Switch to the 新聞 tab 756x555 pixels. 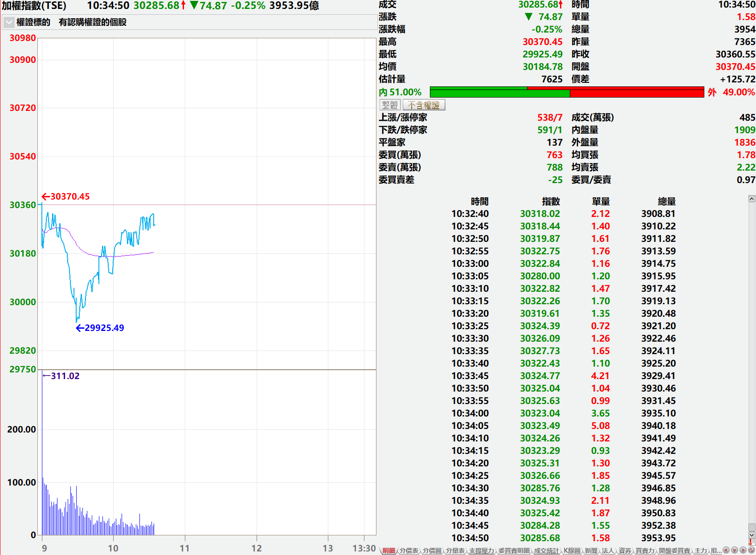[591, 551]
